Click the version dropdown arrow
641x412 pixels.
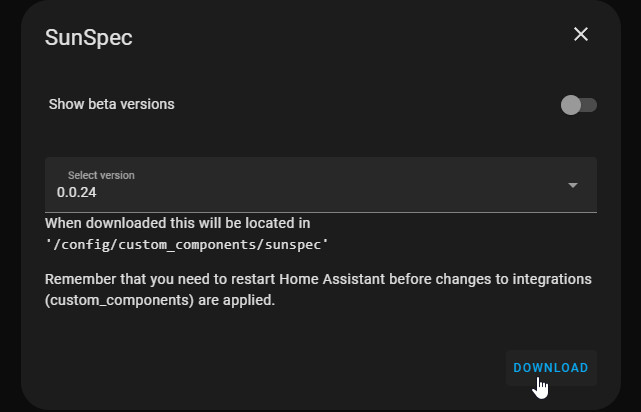point(573,185)
